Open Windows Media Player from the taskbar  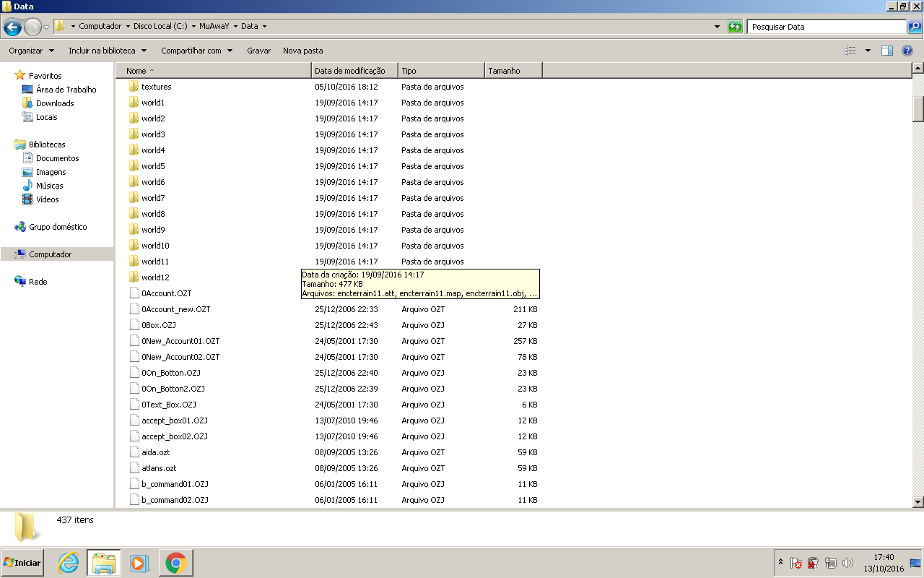(x=139, y=563)
